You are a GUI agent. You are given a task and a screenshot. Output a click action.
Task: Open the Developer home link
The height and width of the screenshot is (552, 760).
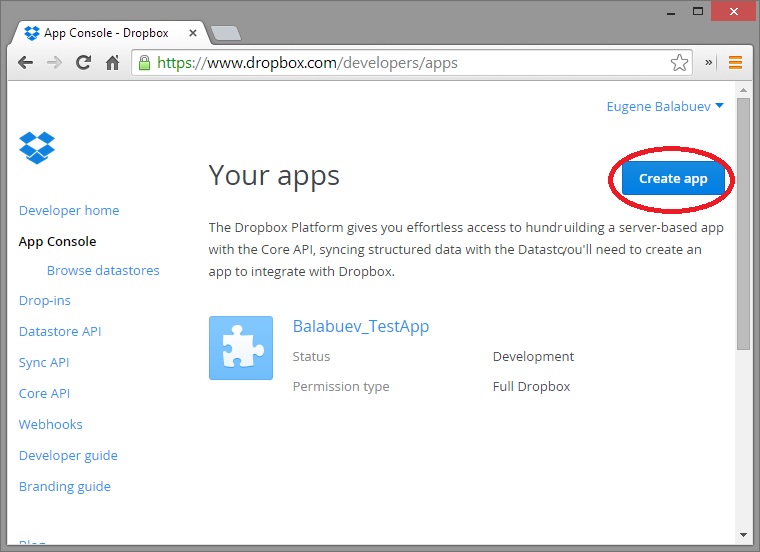(x=69, y=210)
